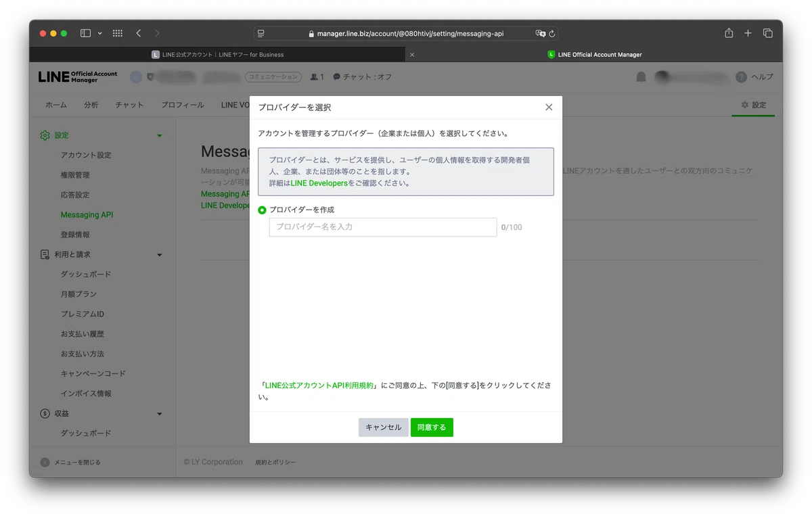Close the プロバイダーを選択 dialog
The height and width of the screenshot is (516, 812).
549,107
